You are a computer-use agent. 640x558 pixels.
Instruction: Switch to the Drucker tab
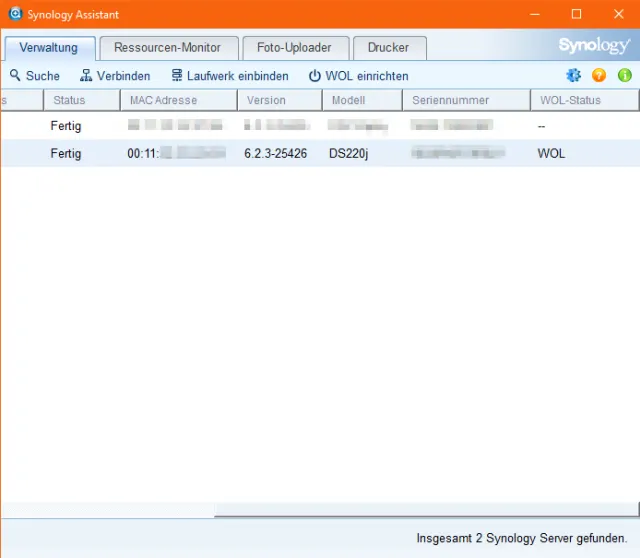pos(390,48)
